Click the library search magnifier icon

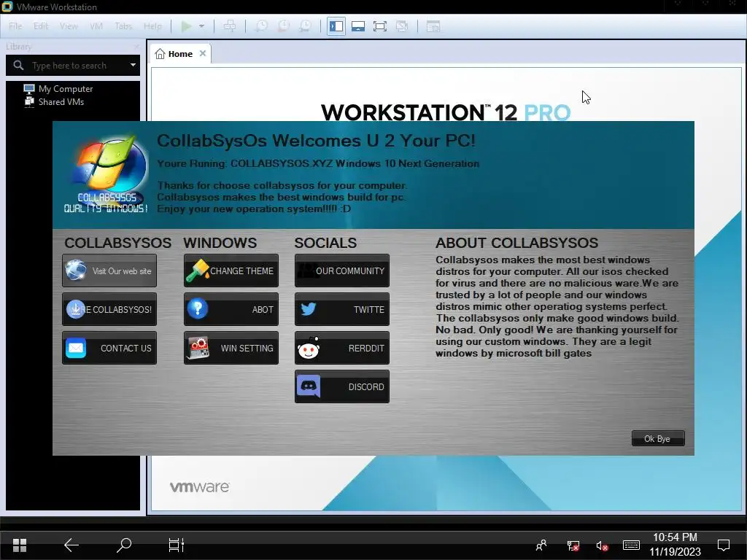point(18,65)
